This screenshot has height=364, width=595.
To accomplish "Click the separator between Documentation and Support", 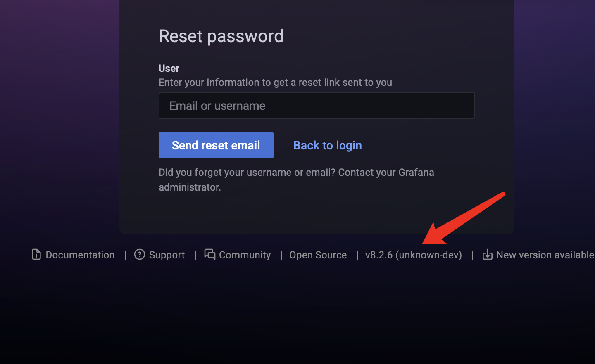I will (x=125, y=255).
